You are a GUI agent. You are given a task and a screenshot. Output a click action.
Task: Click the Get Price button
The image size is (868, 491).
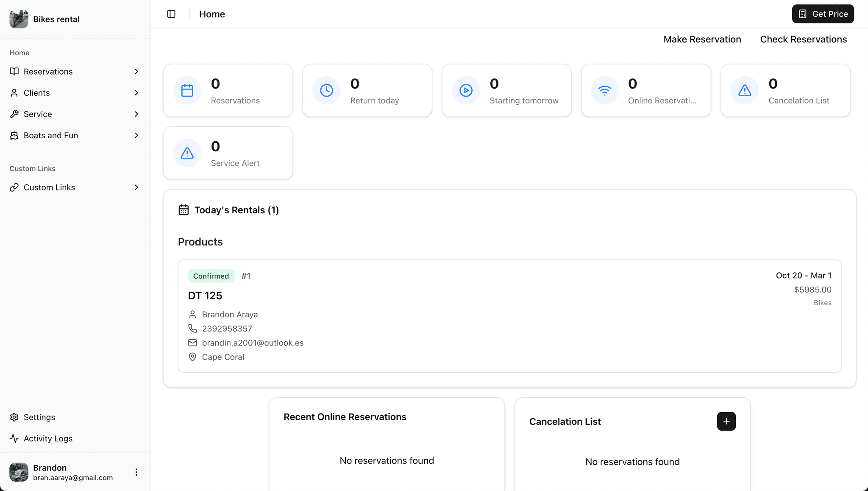point(823,14)
